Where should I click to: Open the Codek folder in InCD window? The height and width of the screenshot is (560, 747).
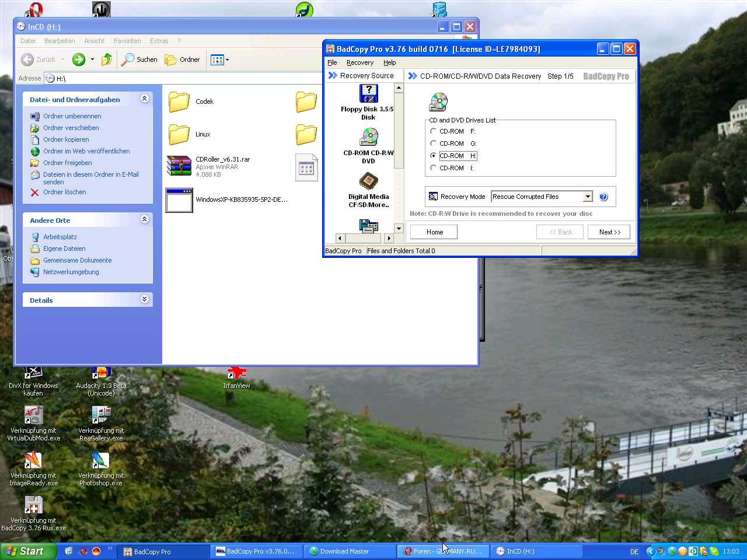pos(179,101)
